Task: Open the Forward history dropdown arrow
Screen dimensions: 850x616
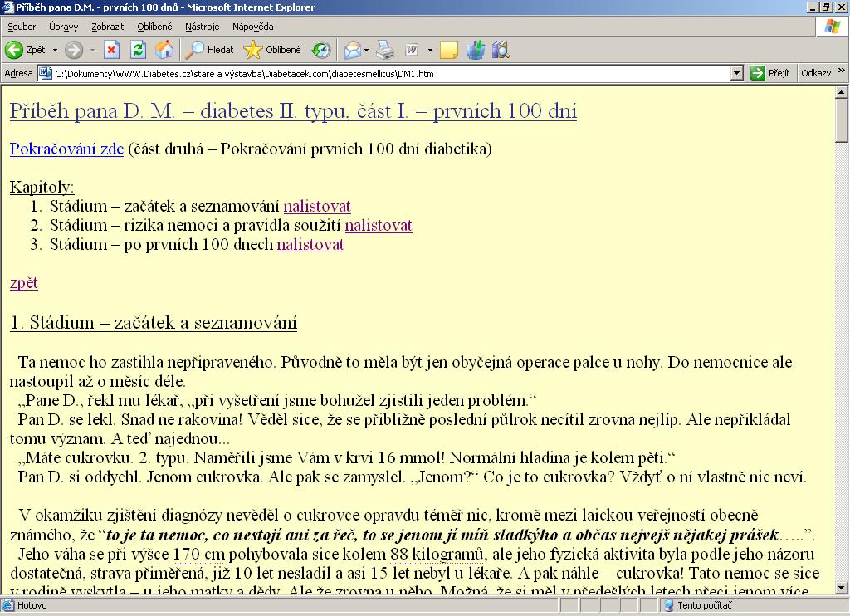Action: coord(92,50)
